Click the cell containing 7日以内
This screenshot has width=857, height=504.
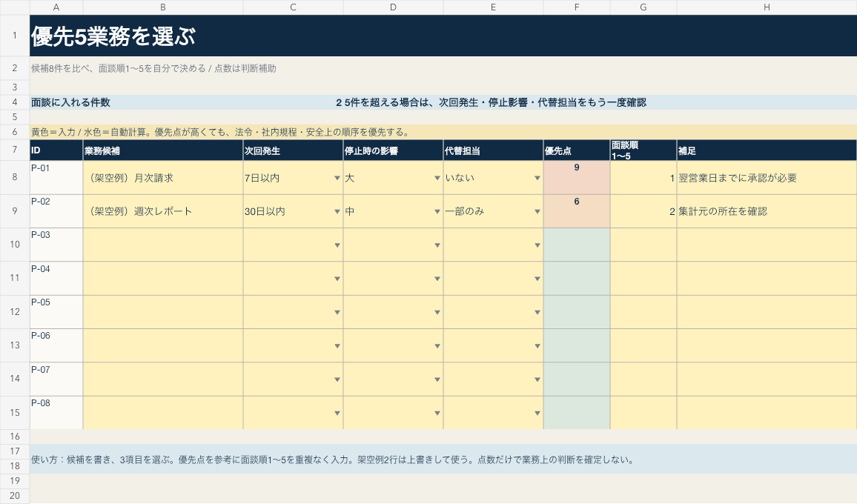point(293,178)
